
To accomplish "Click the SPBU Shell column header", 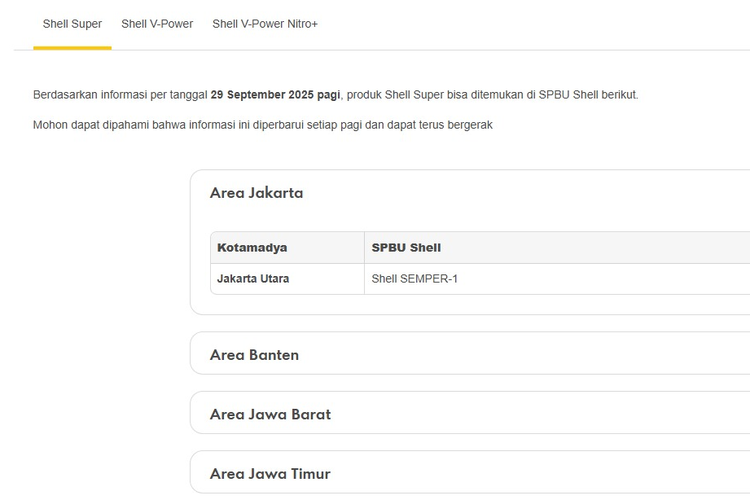I will click(x=406, y=248).
